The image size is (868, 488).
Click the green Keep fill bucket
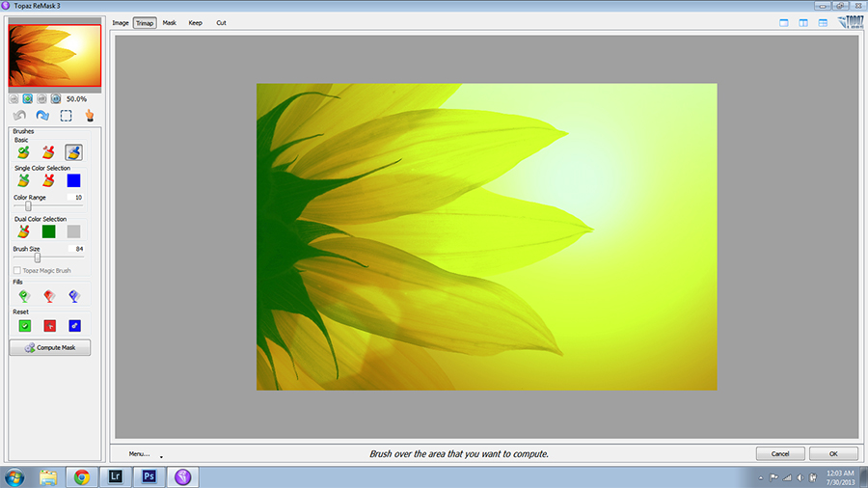click(23, 297)
